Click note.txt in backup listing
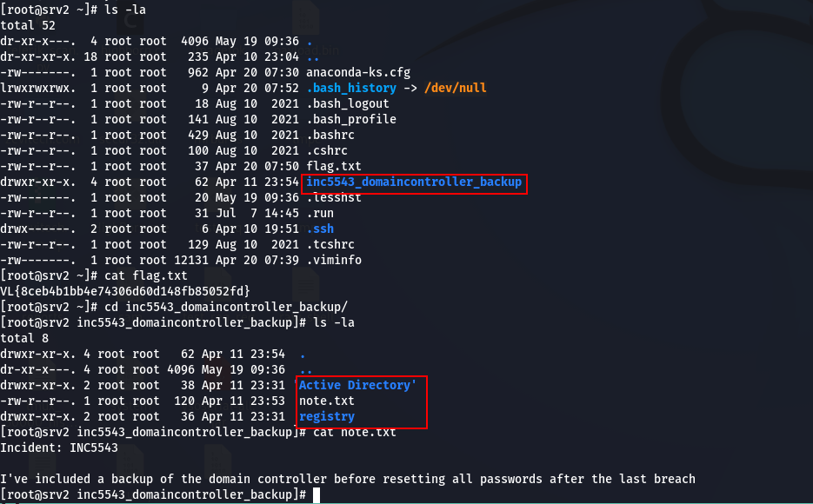 coord(327,401)
